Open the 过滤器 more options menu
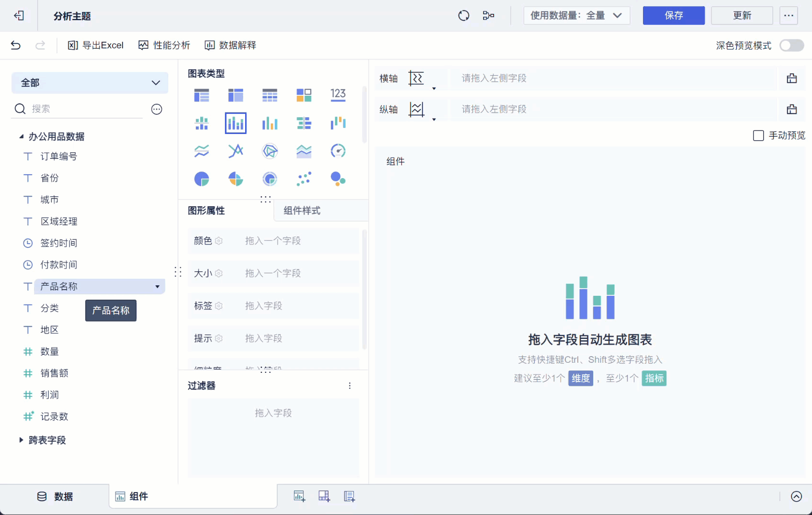Screen dimensions: 812x515 click(x=350, y=386)
